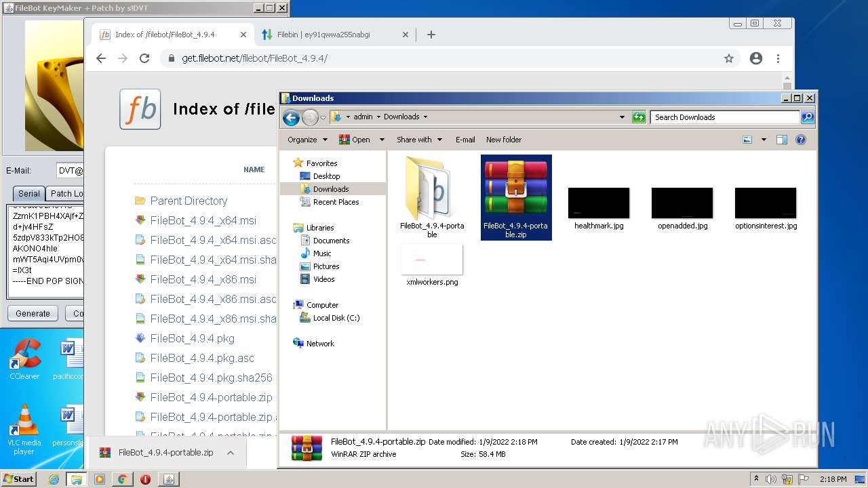The height and width of the screenshot is (488, 868).
Task: Open VLC media player desktop shortcut
Action: 24,430
